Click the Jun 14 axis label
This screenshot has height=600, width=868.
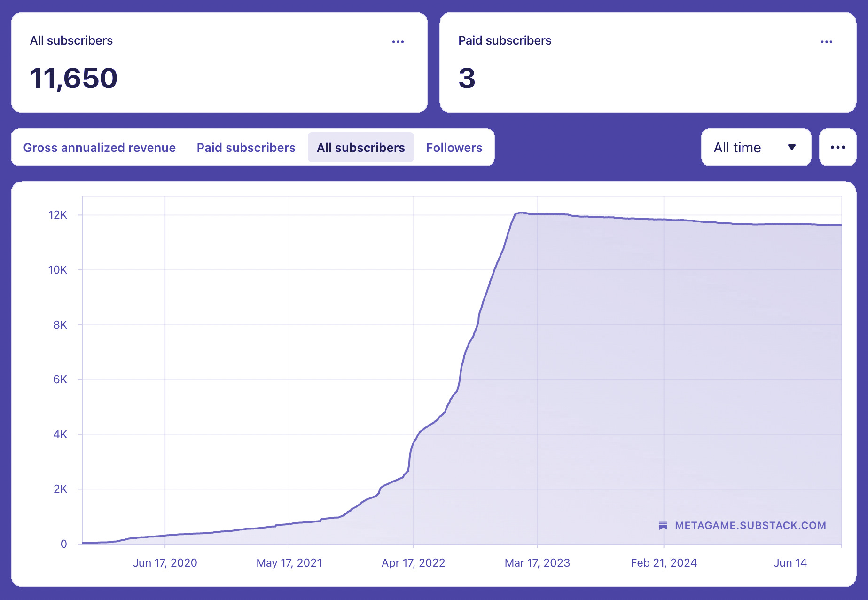pyautogui.click(x=790, y=563)
